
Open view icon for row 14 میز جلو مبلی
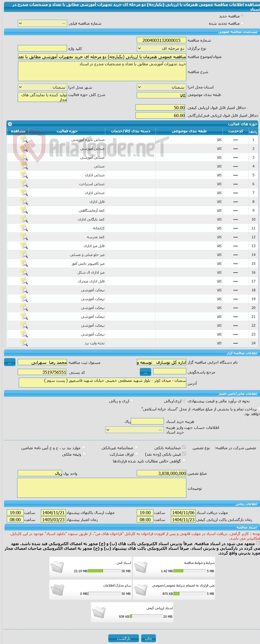click(x=24, y=255)
